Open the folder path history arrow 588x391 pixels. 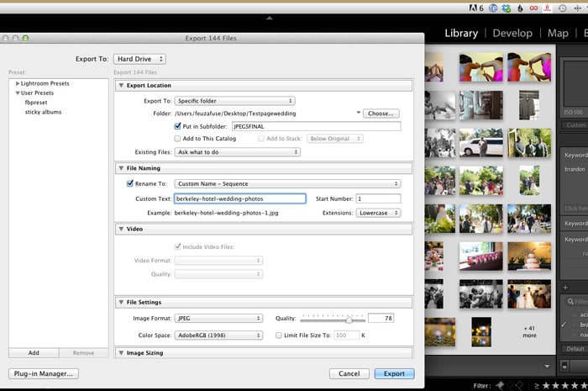click(358, 113)
